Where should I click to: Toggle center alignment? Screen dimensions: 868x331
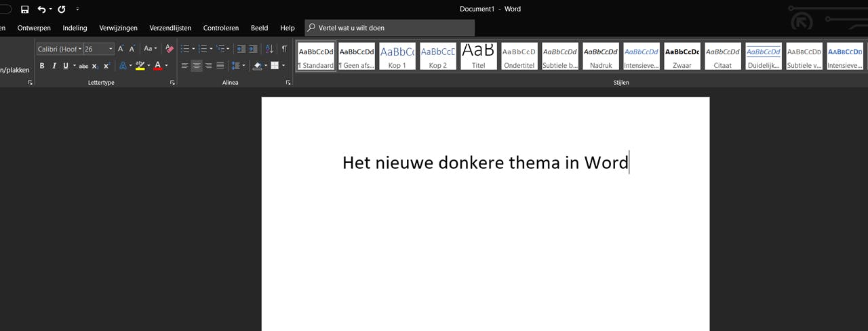(x=197, y=66)
